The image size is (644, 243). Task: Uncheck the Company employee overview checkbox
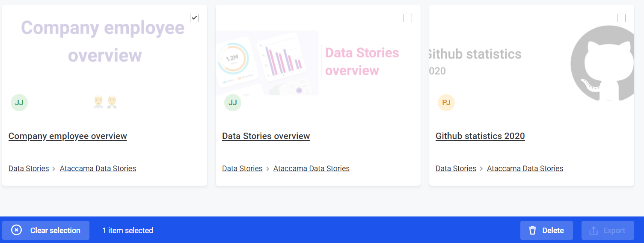pos(194,18)
